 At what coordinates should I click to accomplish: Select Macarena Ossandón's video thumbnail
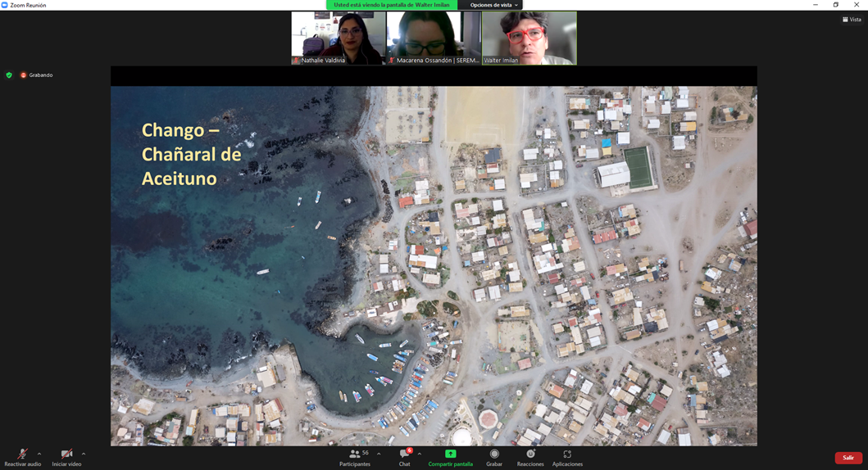coord(434,38)
